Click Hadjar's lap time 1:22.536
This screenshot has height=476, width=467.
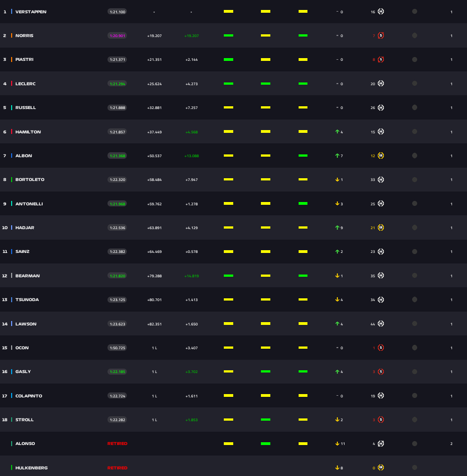click(117, 227)
